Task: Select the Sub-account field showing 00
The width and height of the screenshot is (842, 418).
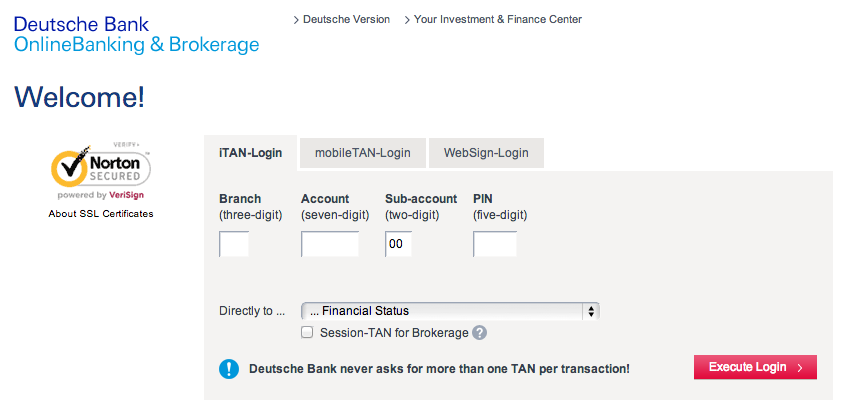Action: tap(398, 244)
